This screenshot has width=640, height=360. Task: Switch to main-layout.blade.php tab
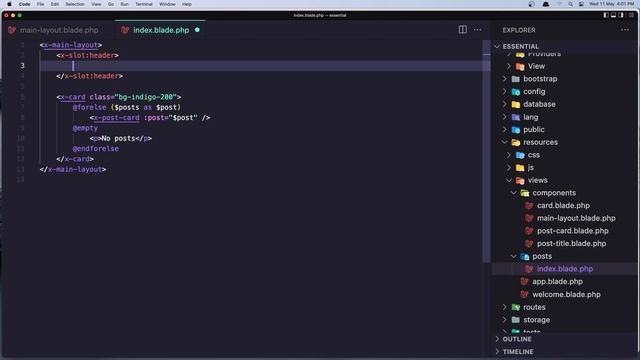coord(53,30)
